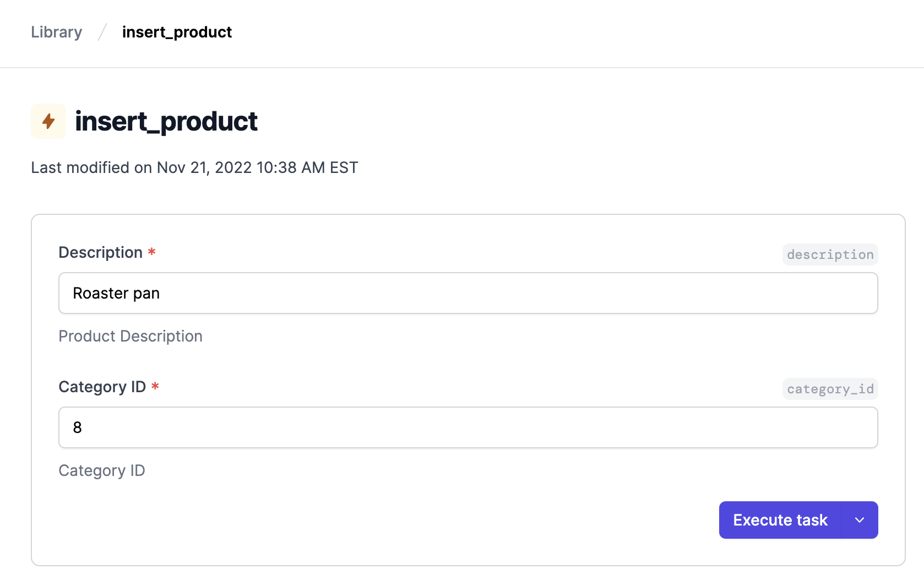The height and width of the screenshot is (585, 924).
Task: Click the number 8 in the Category ID input
Action: point(77,427)
